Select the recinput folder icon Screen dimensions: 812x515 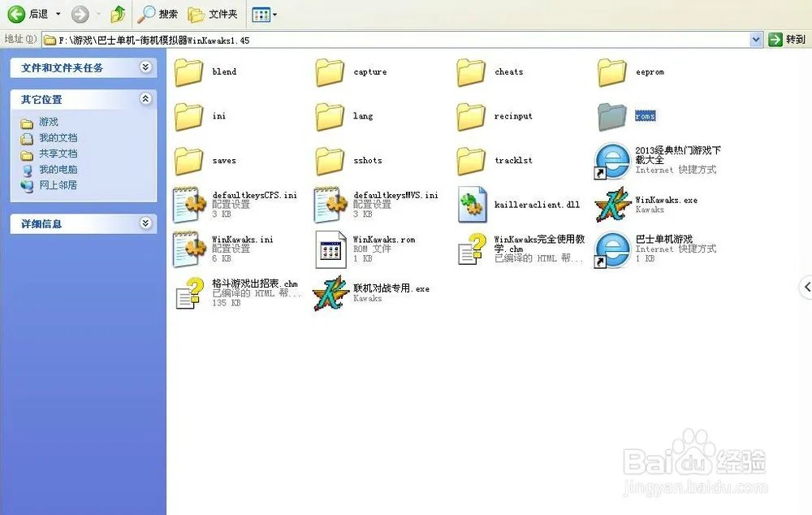coord(471,116)
